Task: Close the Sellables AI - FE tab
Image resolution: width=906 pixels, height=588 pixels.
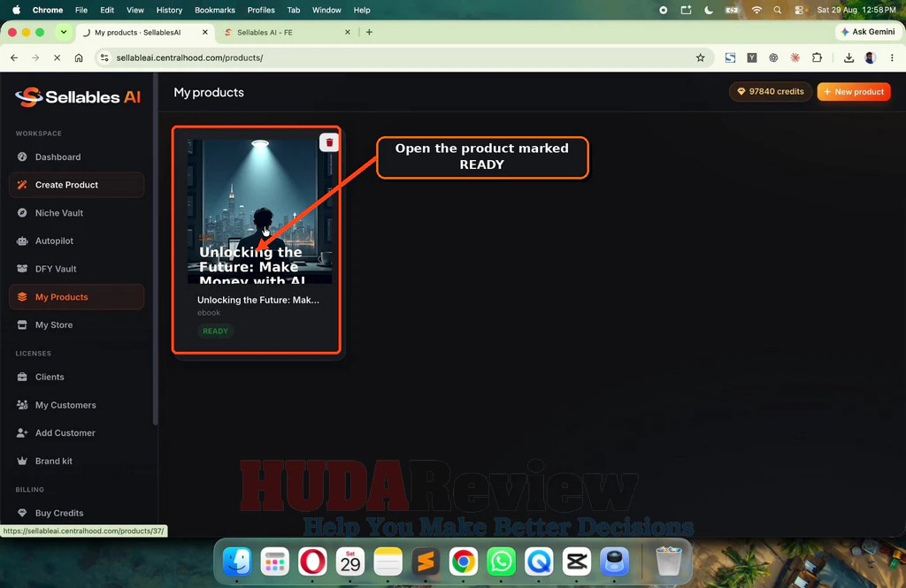Action: tap(347, 33)
